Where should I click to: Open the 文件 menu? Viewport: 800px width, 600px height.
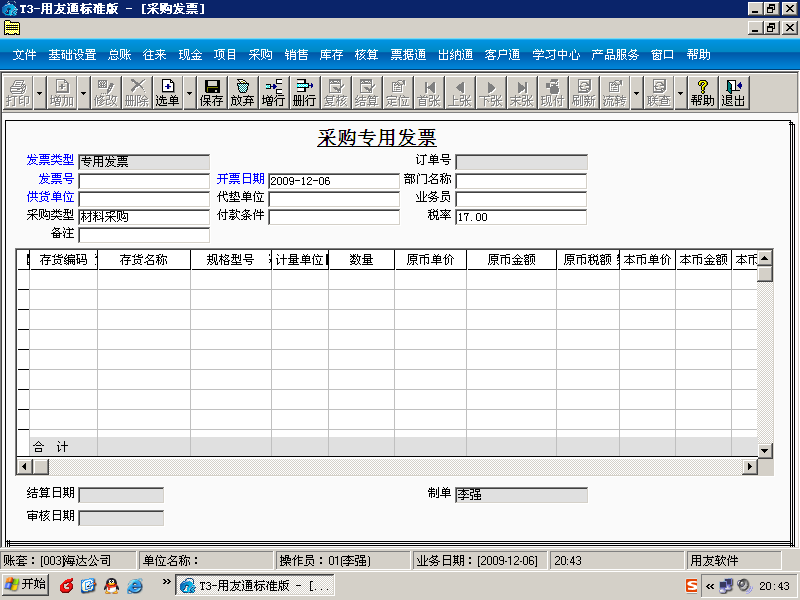click(x=24, y=55)
